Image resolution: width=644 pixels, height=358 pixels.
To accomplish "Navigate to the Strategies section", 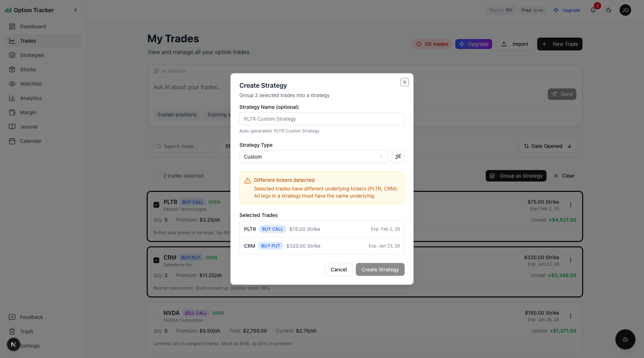I will pyautogui.click(x=32, y=55).
